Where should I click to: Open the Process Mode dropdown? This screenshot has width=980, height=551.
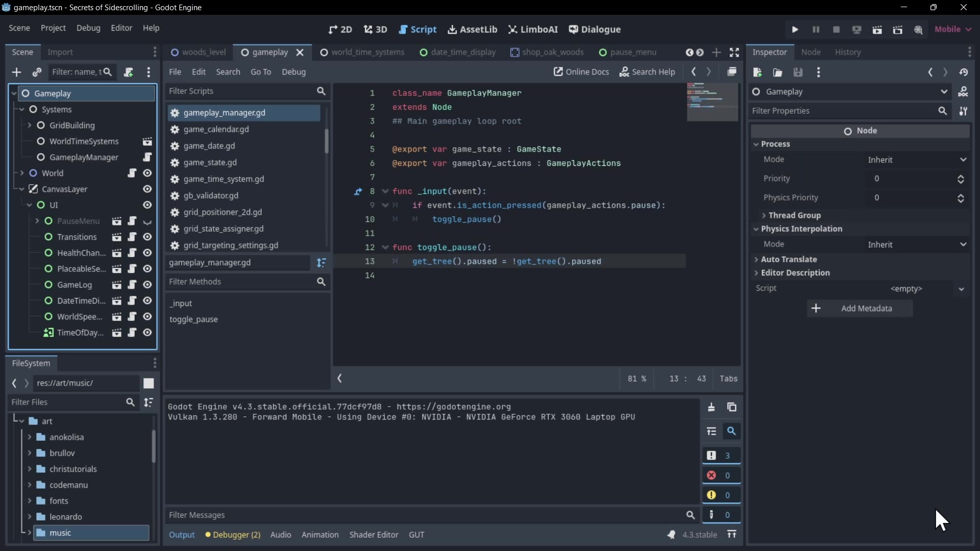[916, 160]
